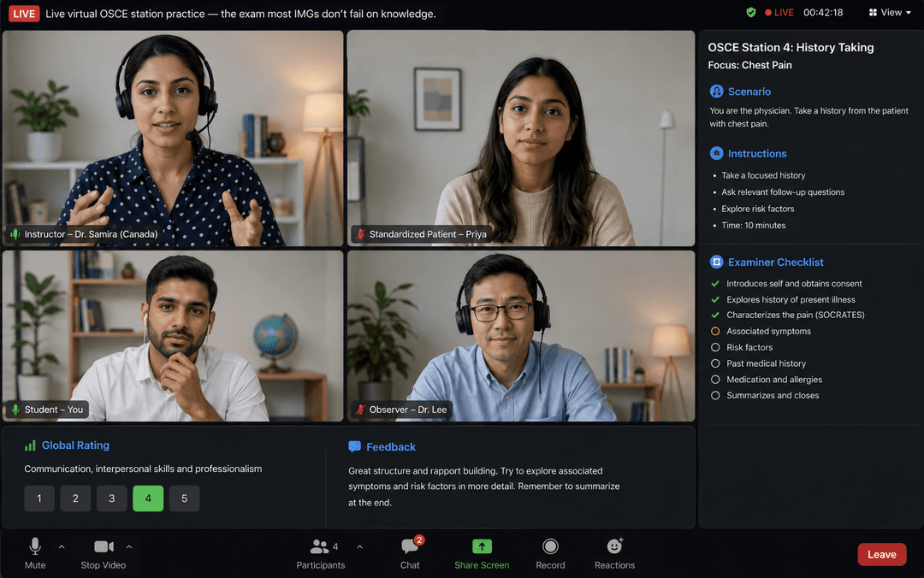This screenshot has width=924, height=578.
Task: Open the Participants panel
Action: tap(321, 554)
